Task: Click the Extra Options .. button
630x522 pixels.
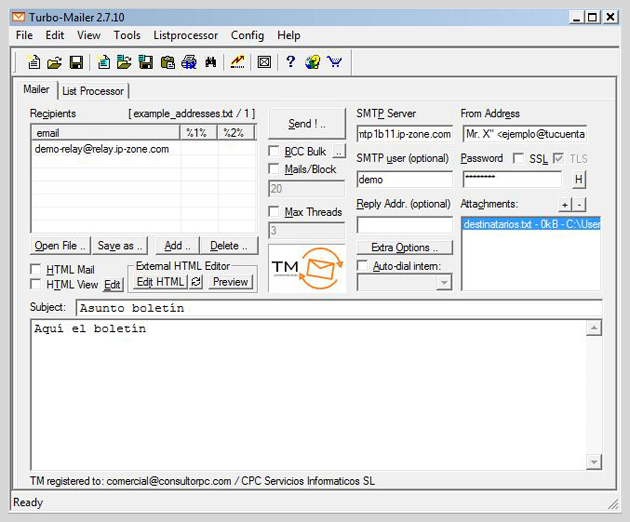Action: click(404, 247)
